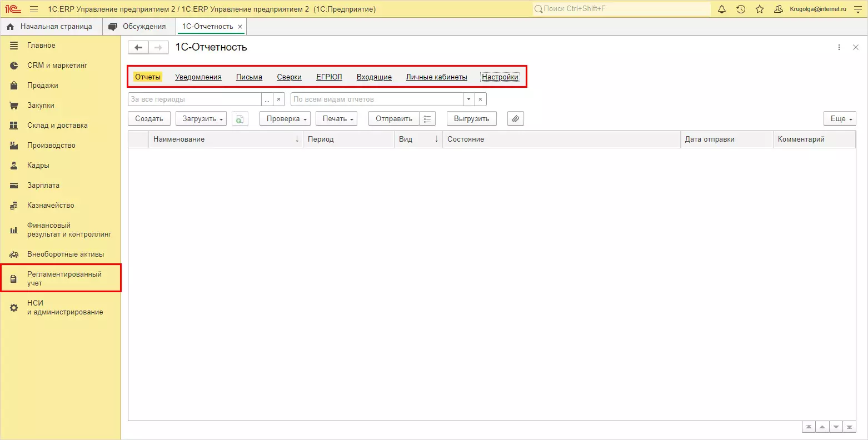Open Регламентированный учет section
Screen dimensions: 868x440
(x=61, y=279)
